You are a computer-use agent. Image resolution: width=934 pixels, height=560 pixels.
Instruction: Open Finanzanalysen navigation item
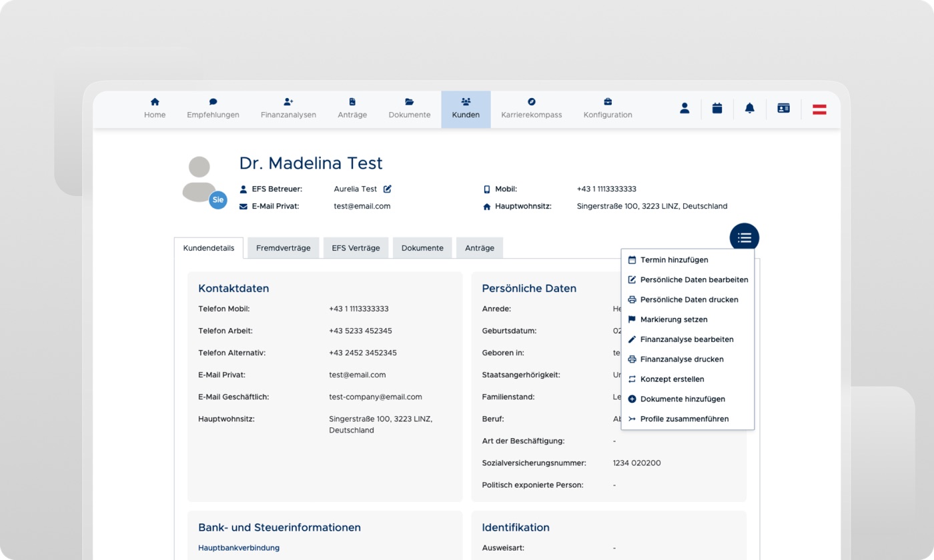[288, 109]
